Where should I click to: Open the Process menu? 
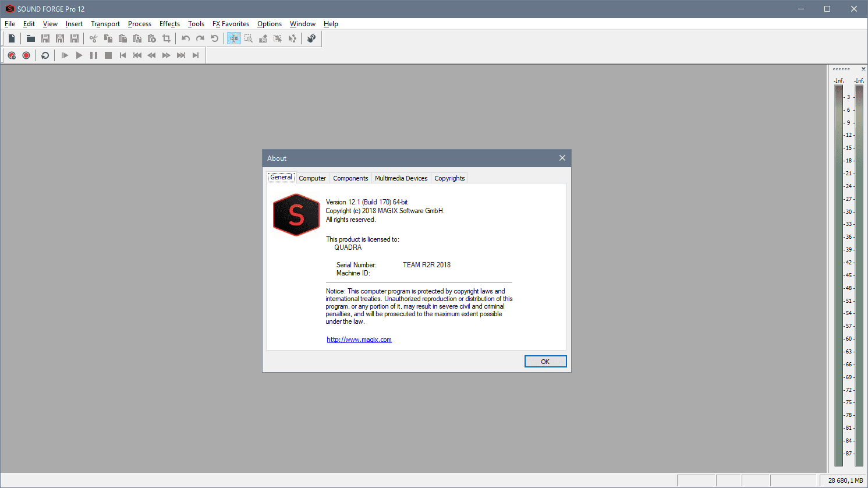[x=140, y=24]
